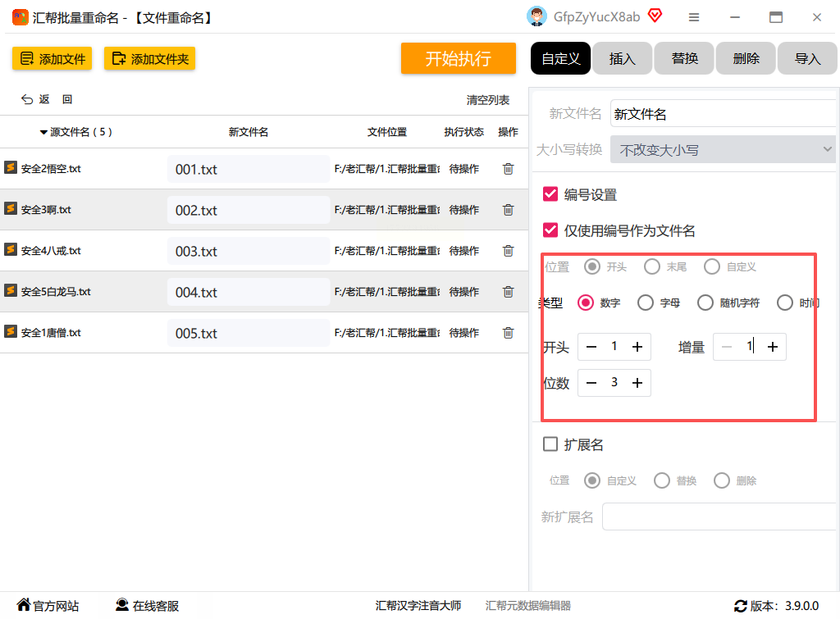Enable the 扩展名 checkbox

(x=550, y=444)
